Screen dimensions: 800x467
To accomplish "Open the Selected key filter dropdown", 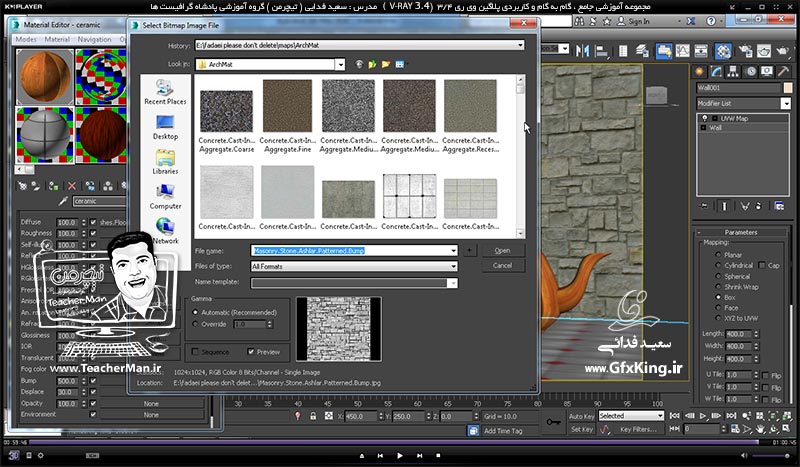I will pyautogui.click(x=660, y=416).
